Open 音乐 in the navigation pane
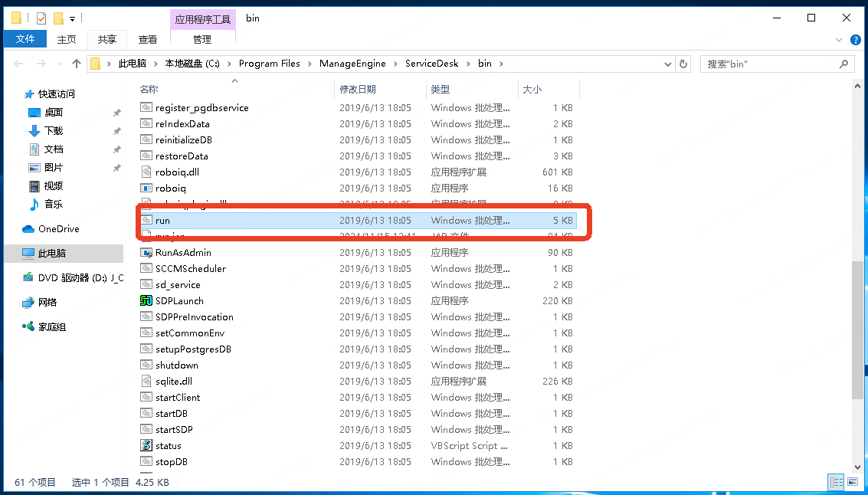 tap(53, 205)
